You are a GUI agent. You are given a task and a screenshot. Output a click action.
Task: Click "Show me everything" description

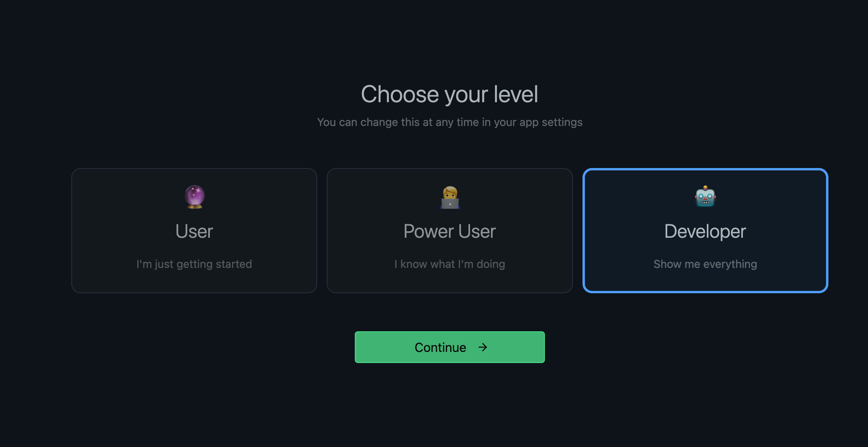[x=705, y=264]
